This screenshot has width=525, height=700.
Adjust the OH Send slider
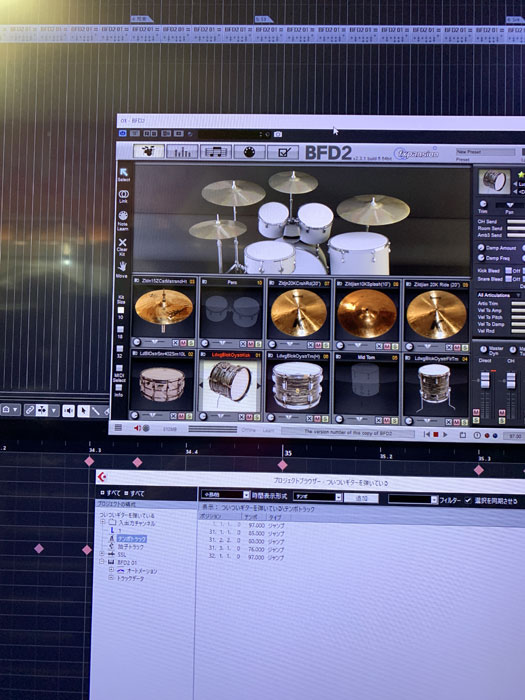click(516, 221)
